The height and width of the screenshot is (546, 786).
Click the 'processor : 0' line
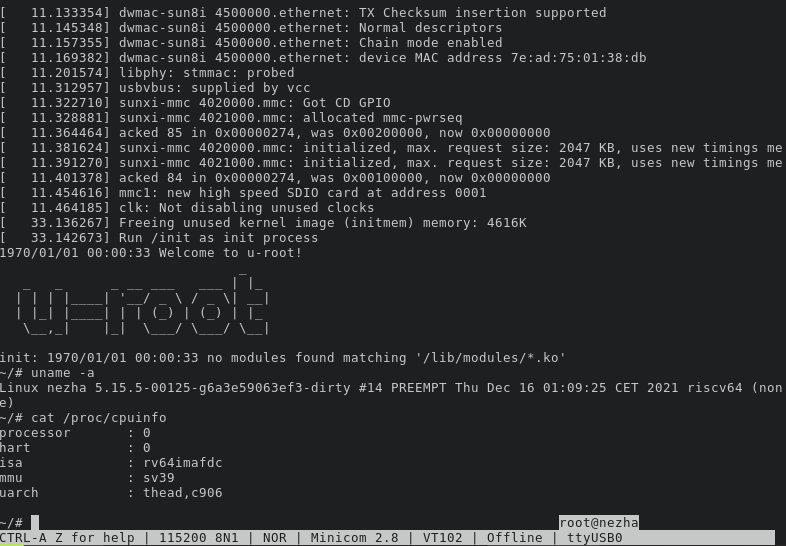click(75, 433)
